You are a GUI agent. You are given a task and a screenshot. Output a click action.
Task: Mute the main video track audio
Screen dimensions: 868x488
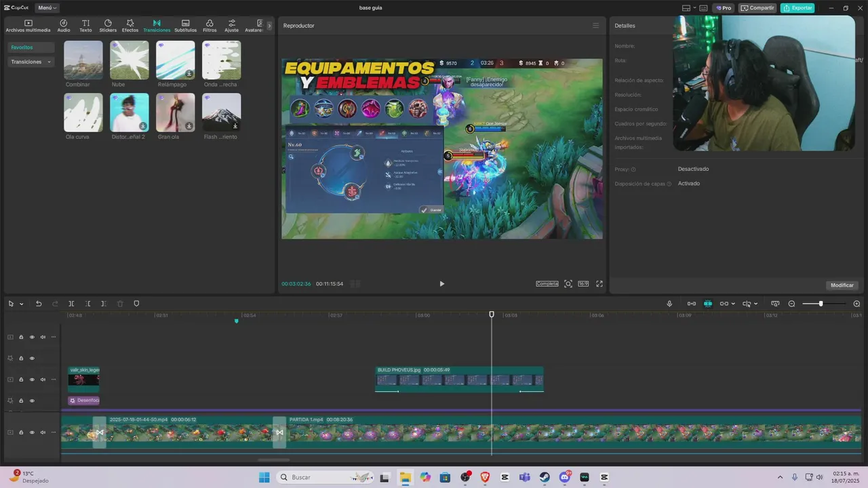[x=43, y=432]
